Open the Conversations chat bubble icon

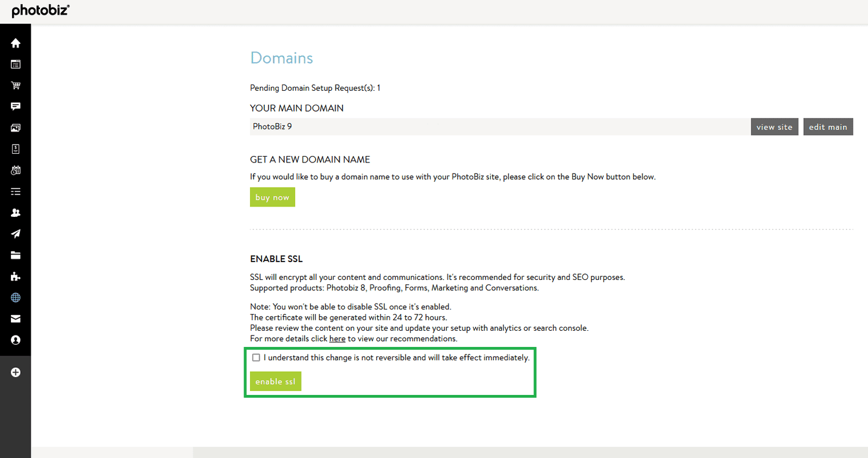(x=15, y=106)
